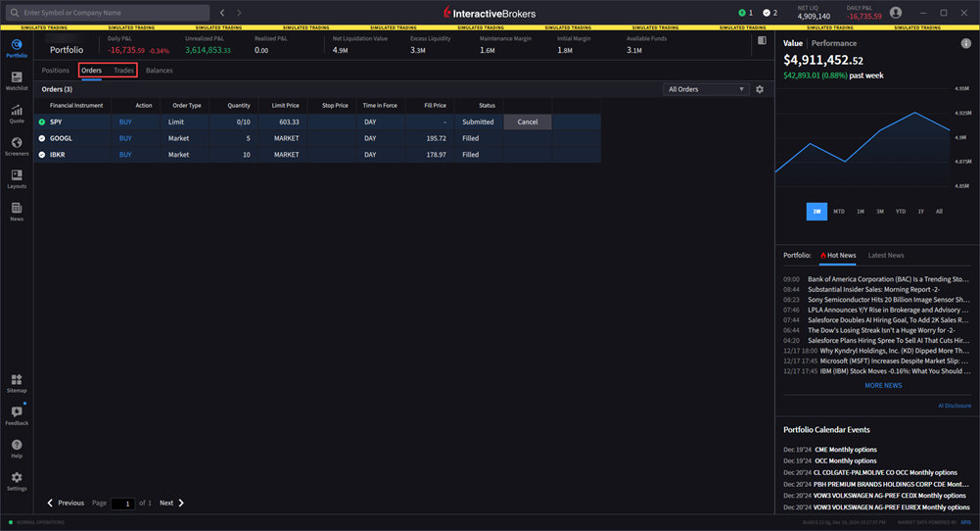Open the Bank of America trending news headline

(888, 279)
